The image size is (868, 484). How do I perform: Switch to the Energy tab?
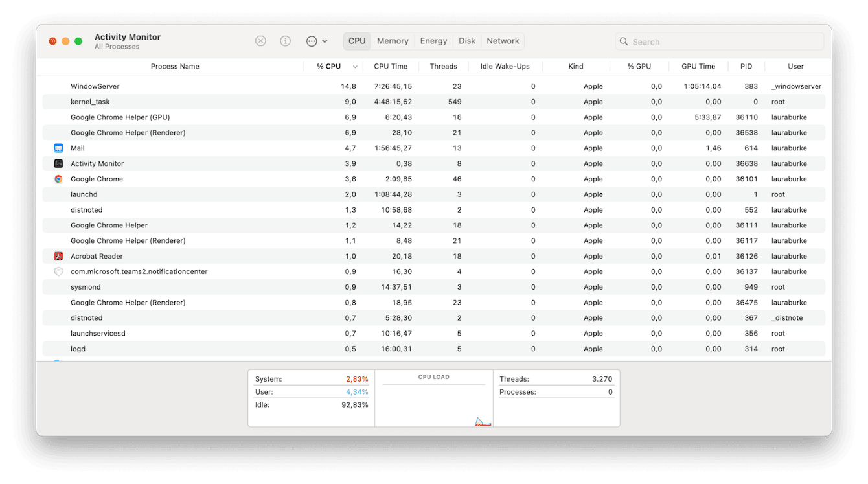click(433, 41)
